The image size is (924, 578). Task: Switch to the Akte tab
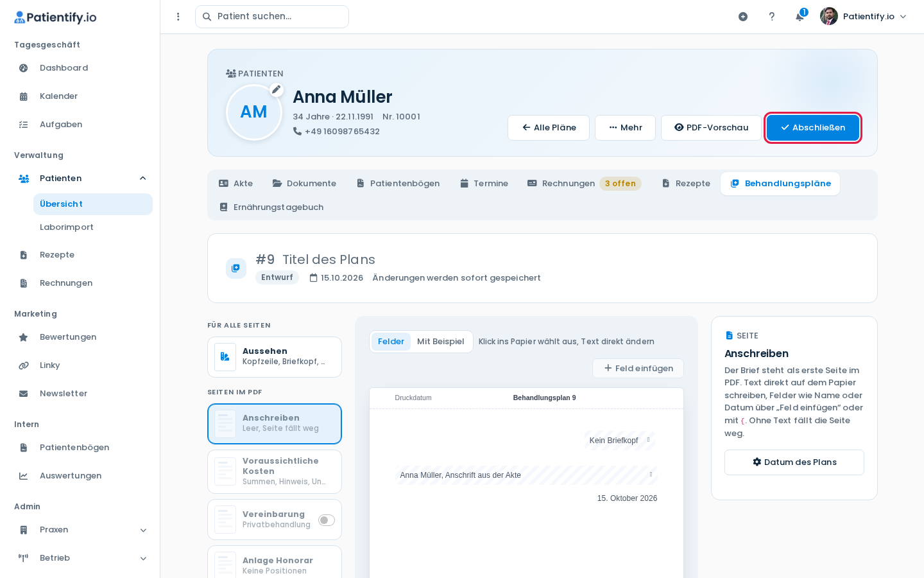(235, 184)
